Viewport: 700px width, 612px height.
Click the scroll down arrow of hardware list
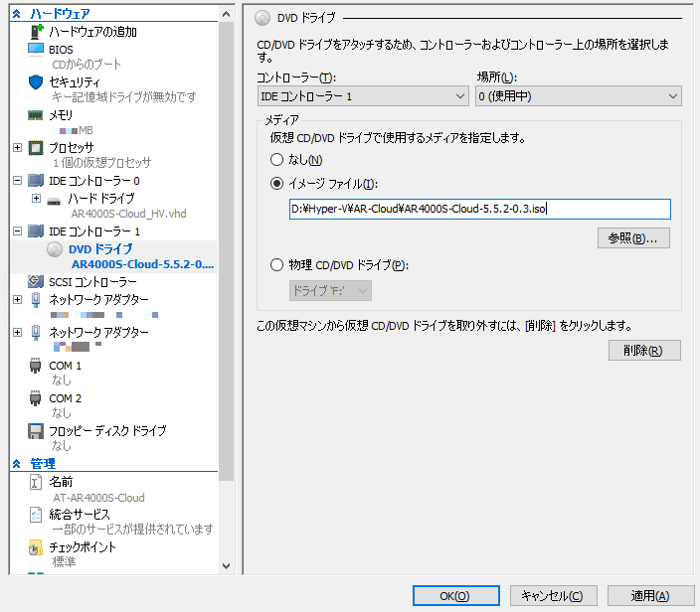click(227, 566)
